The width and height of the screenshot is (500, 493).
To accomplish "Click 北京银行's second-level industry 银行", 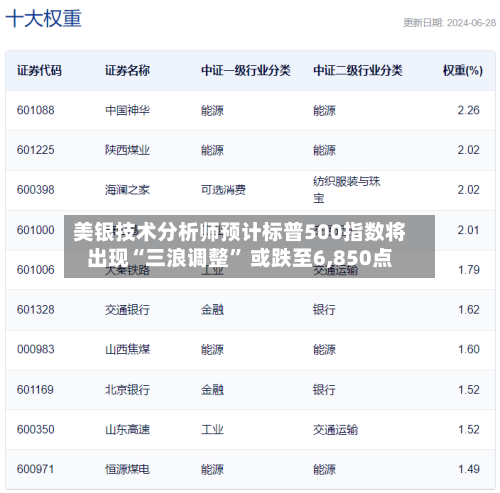I will pos(324,390).
